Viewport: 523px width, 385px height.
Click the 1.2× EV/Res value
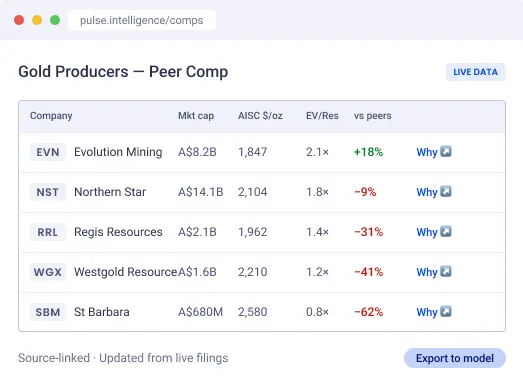(x=317, y=272)
